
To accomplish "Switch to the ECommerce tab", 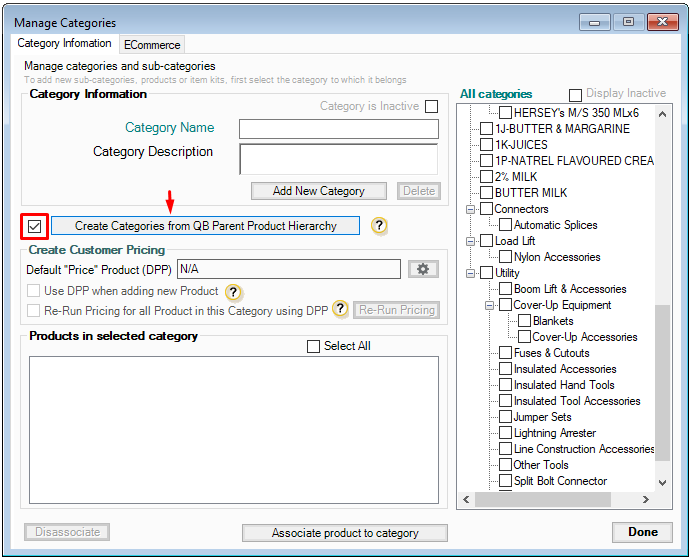I will [x=151, y=44].
